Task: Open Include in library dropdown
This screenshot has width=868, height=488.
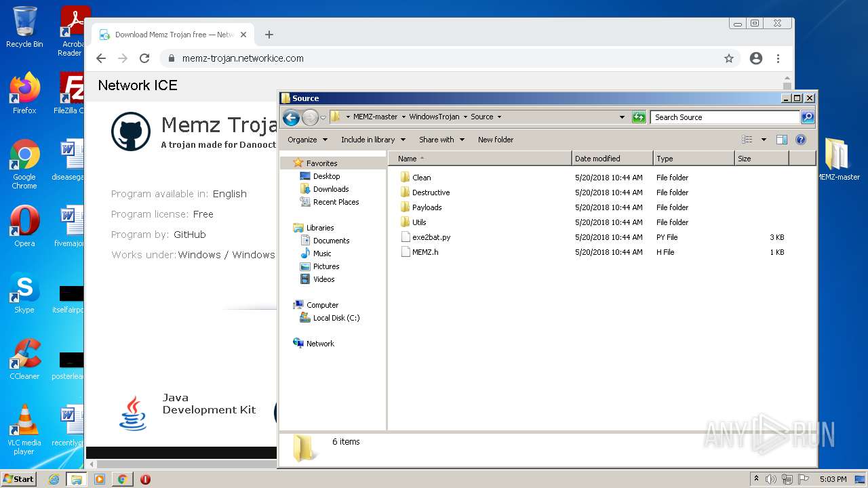Action: [x=373, y=140]
